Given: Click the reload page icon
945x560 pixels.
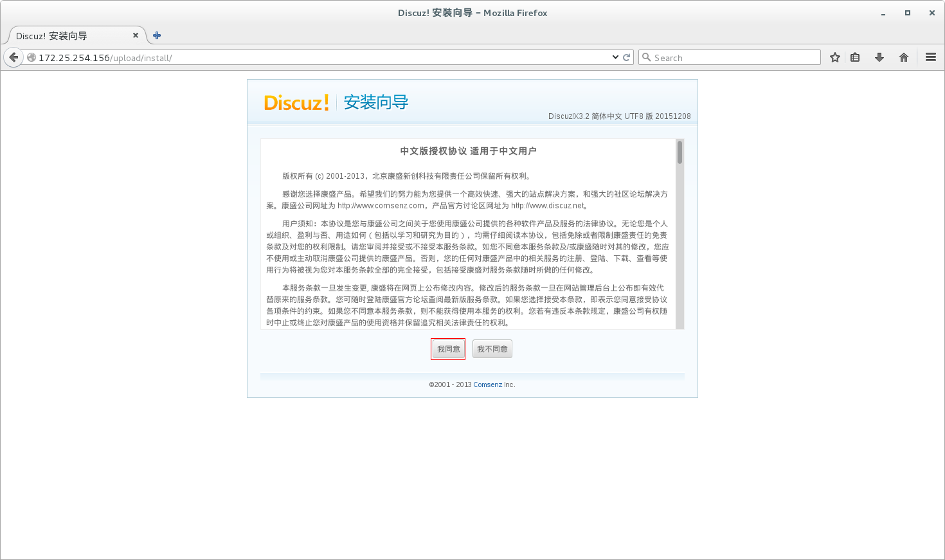Looking at the screenshot, I should (x=626, y=57).
